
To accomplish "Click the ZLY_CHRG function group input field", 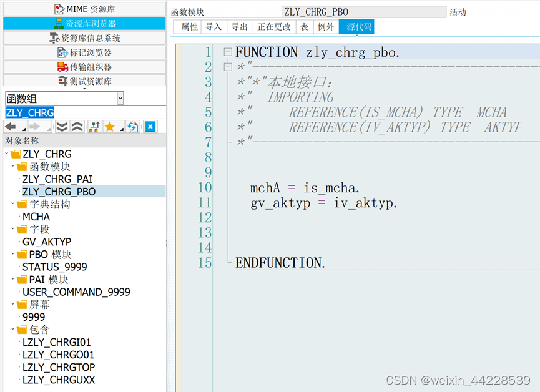I will point(86,112).
